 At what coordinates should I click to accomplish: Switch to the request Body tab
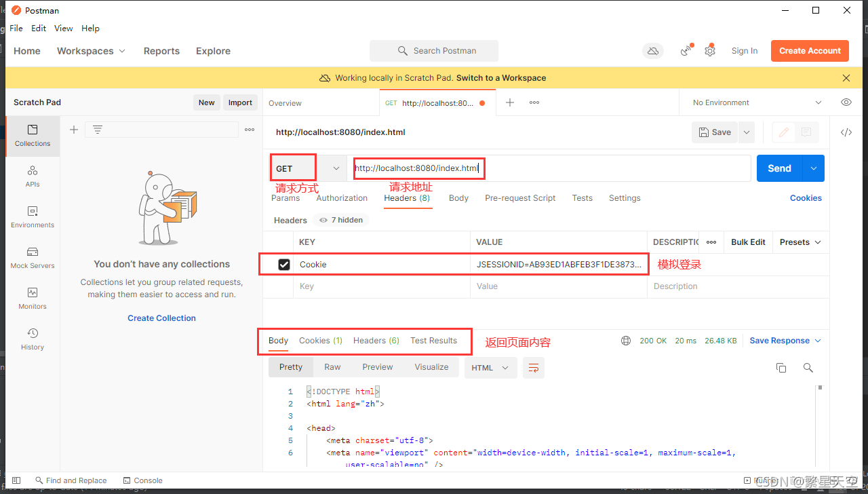(458, 198)
